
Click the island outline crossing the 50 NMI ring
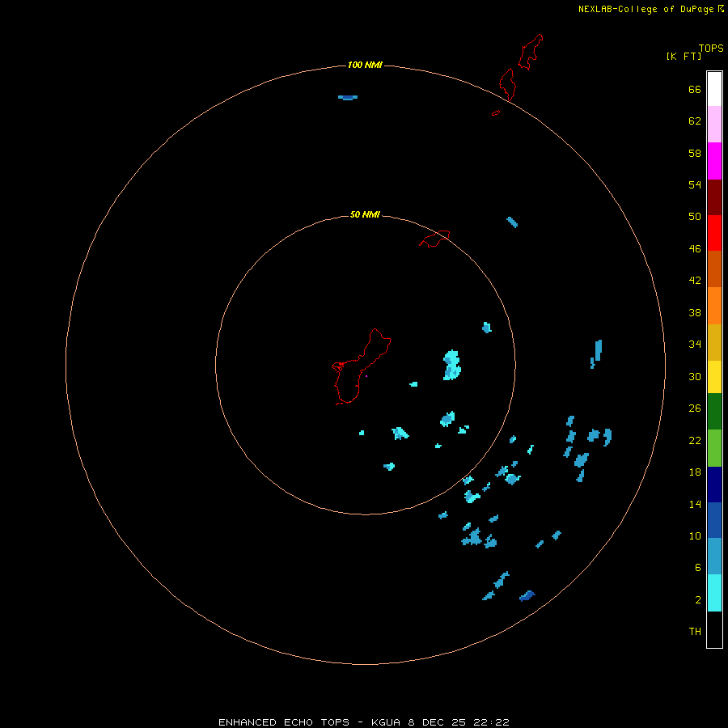tap(434, 239)
